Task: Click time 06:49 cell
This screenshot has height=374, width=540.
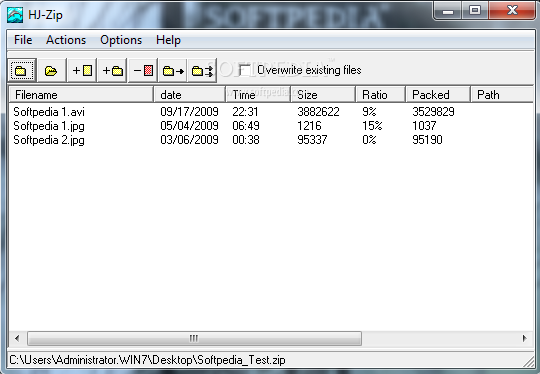Action: 246,126
